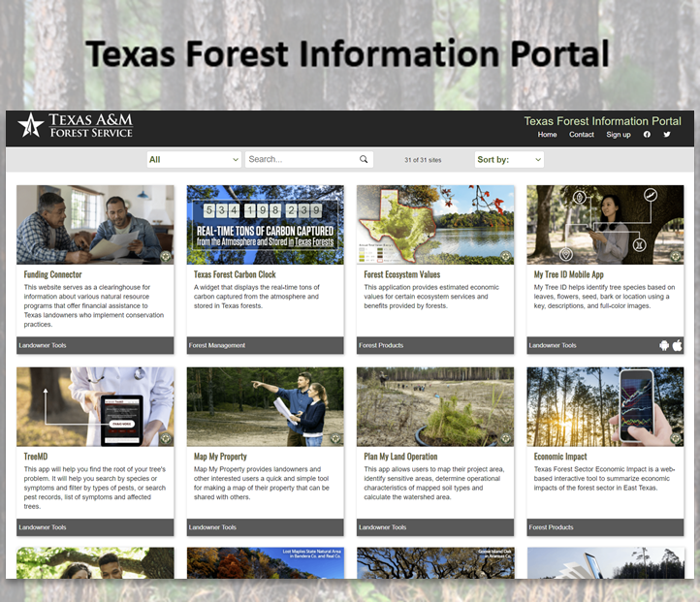Open the Facebook icon in header

647,135
